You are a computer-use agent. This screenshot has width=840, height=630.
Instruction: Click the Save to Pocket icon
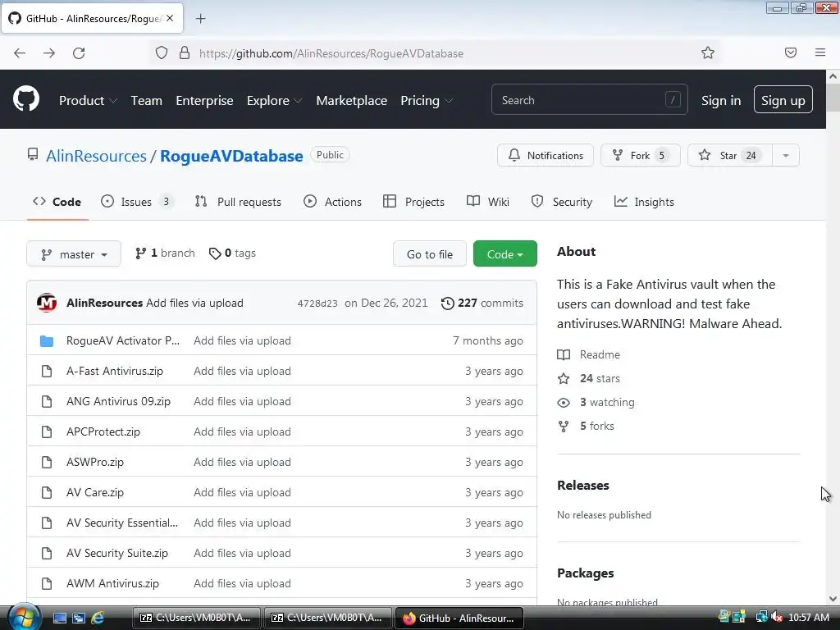coord(791,52)
